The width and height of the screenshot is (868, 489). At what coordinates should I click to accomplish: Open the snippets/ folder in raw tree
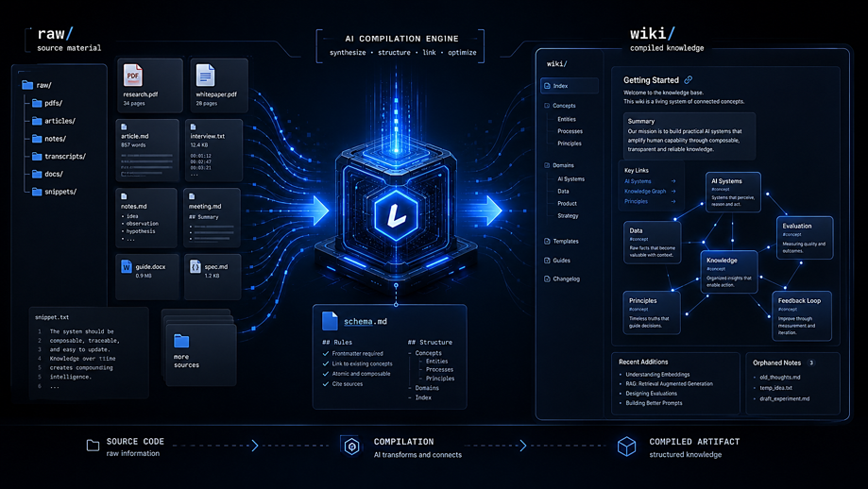(54, 192)
